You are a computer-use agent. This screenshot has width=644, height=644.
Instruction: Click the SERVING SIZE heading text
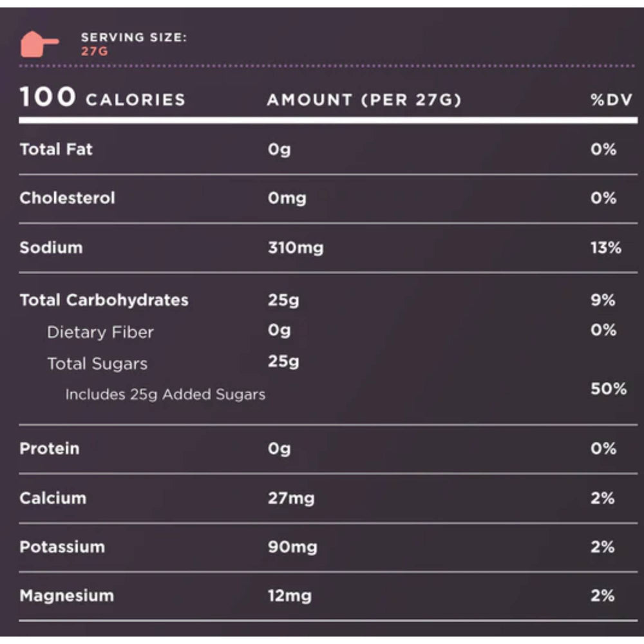click(134, 37)
